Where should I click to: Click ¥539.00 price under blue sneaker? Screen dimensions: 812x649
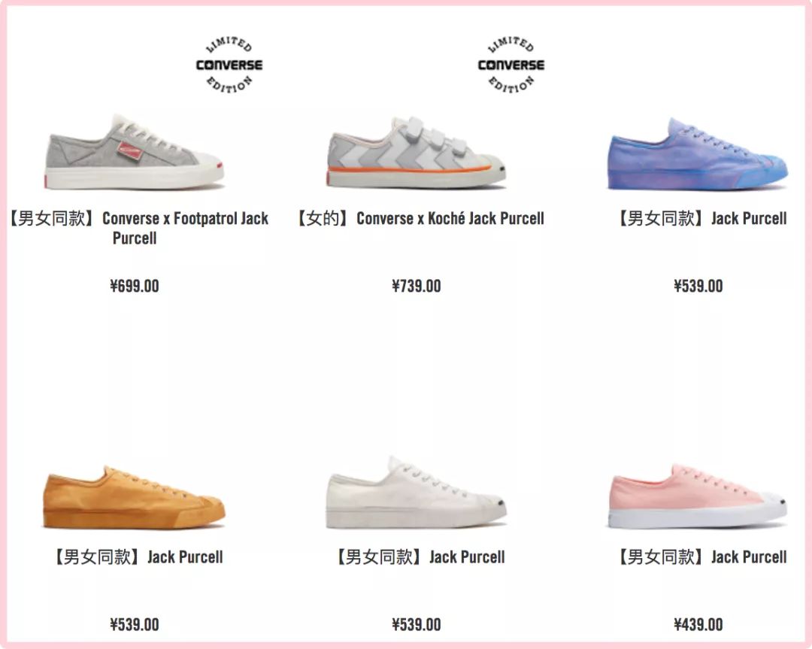[698, 286]
